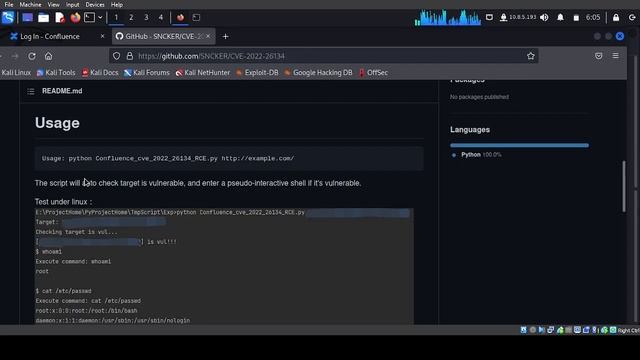Open the VirtualBox Help menu
The width and height of the screenshot is (640, 360).
(x=117, y=4)
